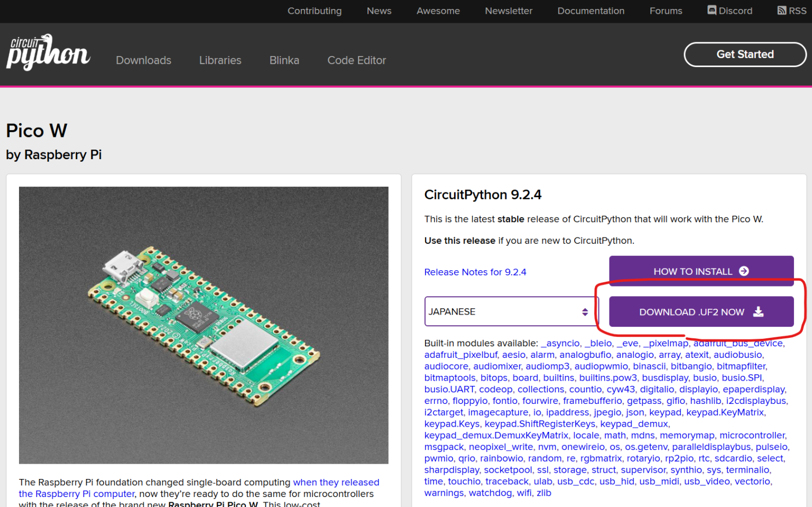Viewport: 812px width, 507px height.
Task: Click the download arrow icon on the UF2 button
Action: tap(759, 312)
